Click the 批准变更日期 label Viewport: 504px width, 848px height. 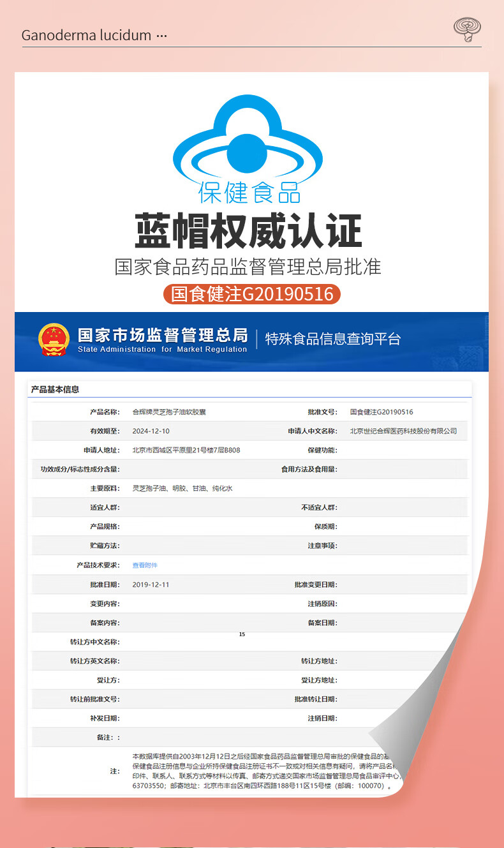pyautogui.click(x=316, y=584)
